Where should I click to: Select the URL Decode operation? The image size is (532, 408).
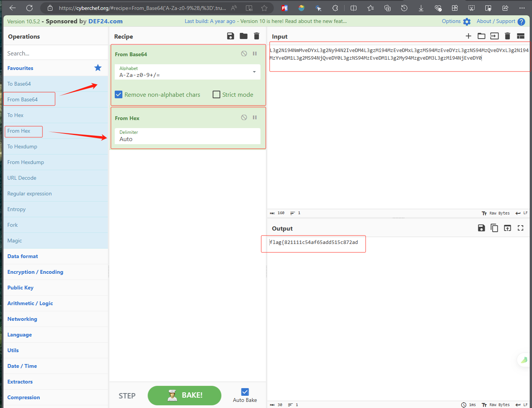(x=56, y=178)
